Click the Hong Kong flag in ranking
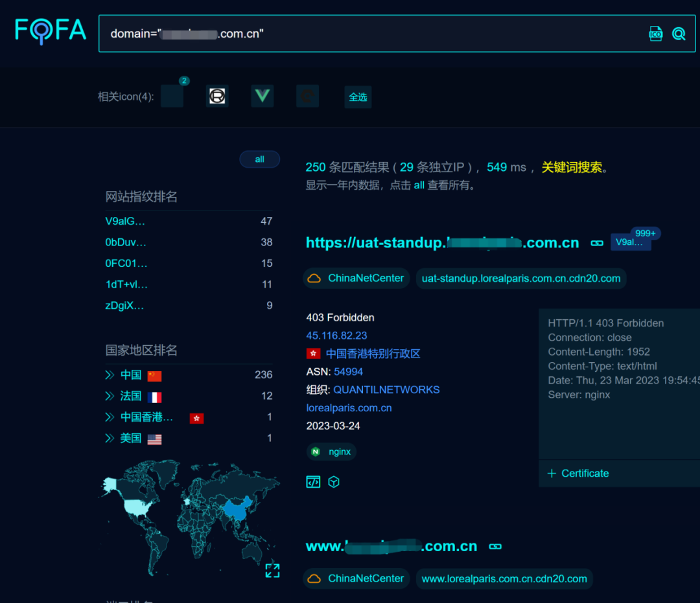 [196, 418]
